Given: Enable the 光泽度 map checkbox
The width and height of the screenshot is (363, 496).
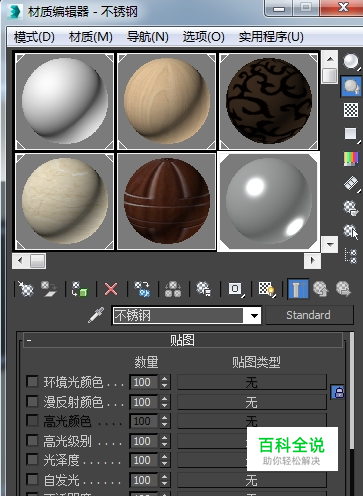Looking at the screenshot, I should coord(32,460).
